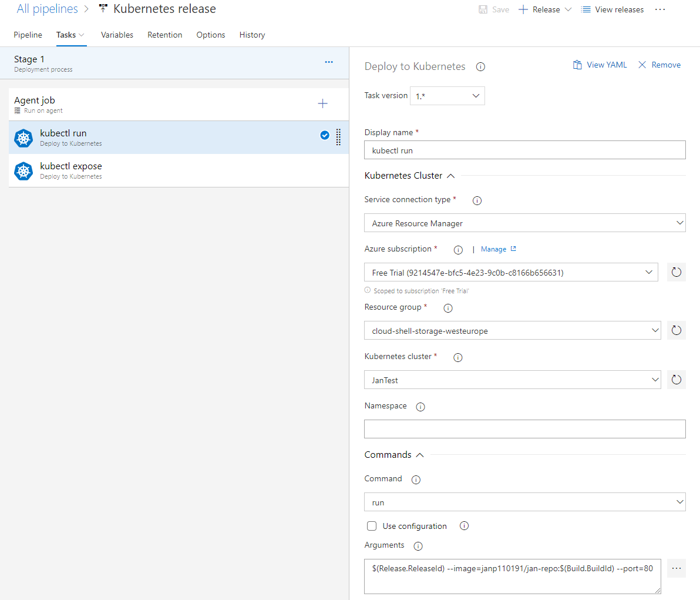The width and height of the screenshot is (700, 600).
Task: Show info for Azure subscription
Action: [458, 250]
